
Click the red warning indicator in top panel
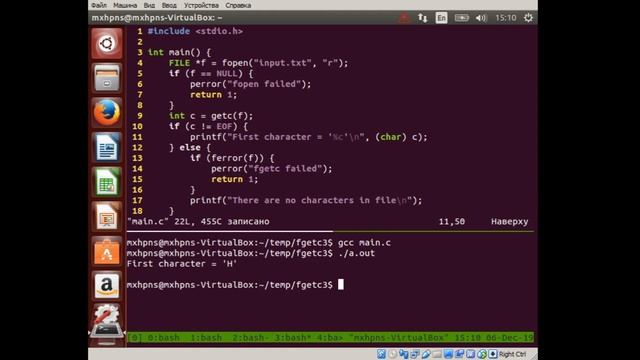tap(404, 18)
